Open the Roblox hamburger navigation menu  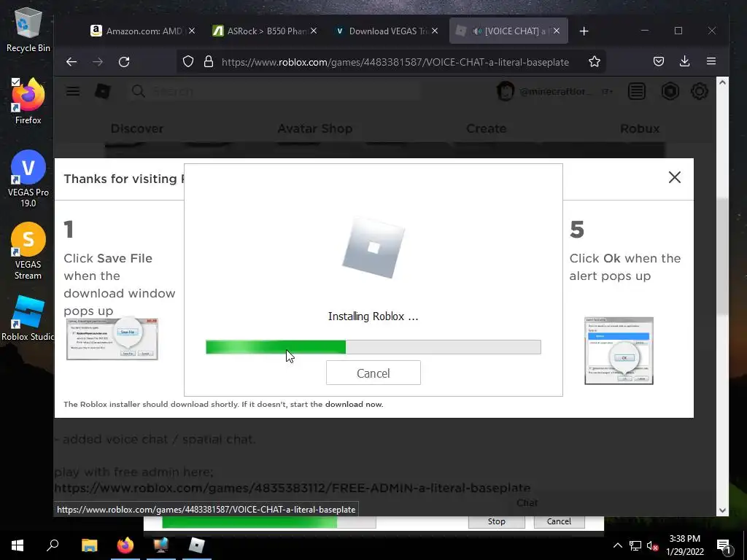(73, 91)
